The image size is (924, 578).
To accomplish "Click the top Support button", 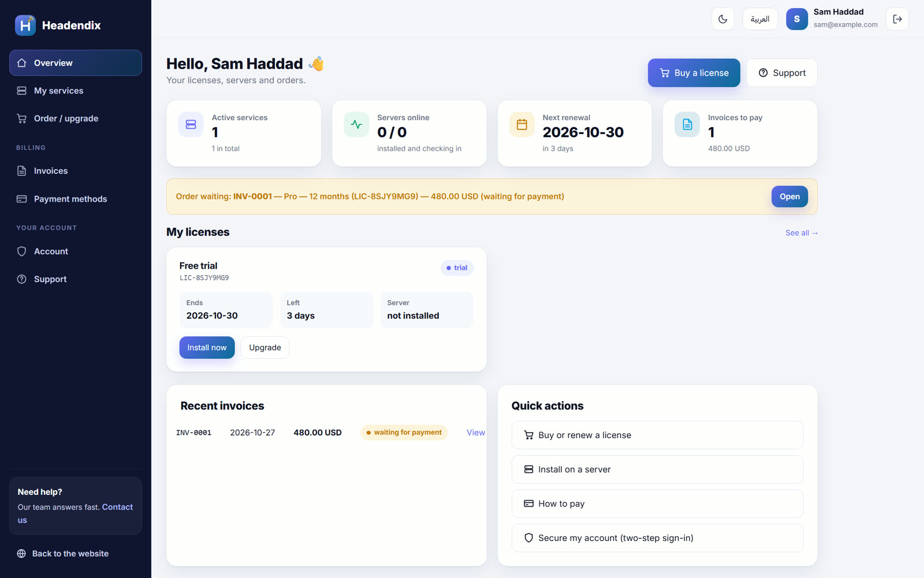I will [782, 73].
